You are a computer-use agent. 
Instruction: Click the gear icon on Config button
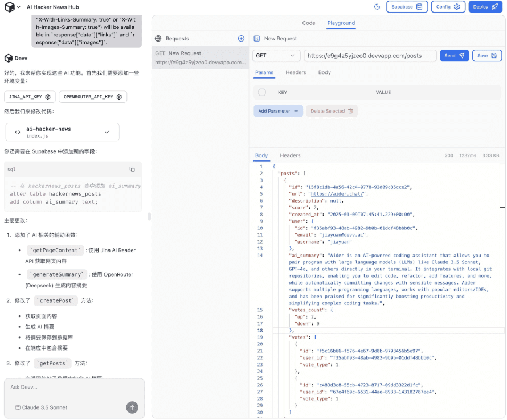click(x=457, y=7)
